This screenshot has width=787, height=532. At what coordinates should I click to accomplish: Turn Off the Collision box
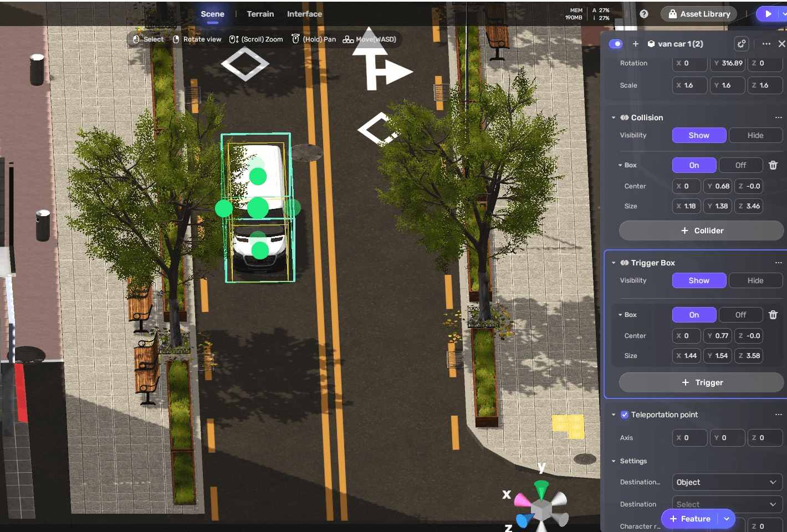point(740,165)
